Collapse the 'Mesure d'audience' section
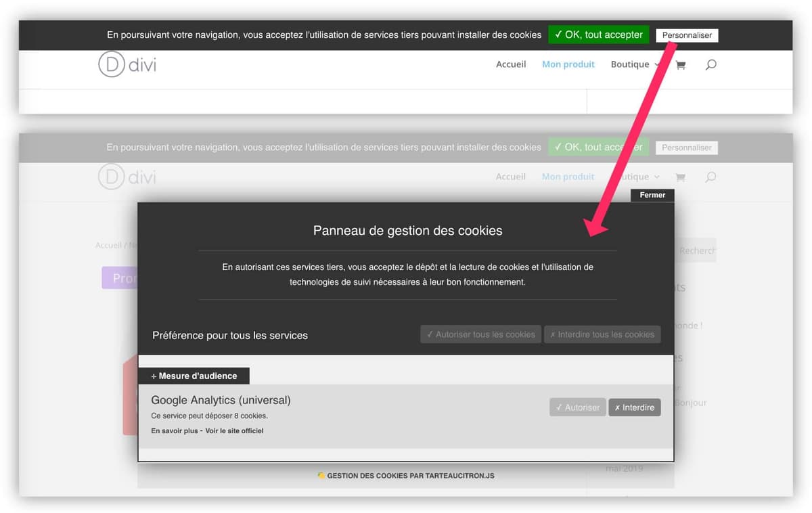The image size is (812, 513). coord(193,376)
